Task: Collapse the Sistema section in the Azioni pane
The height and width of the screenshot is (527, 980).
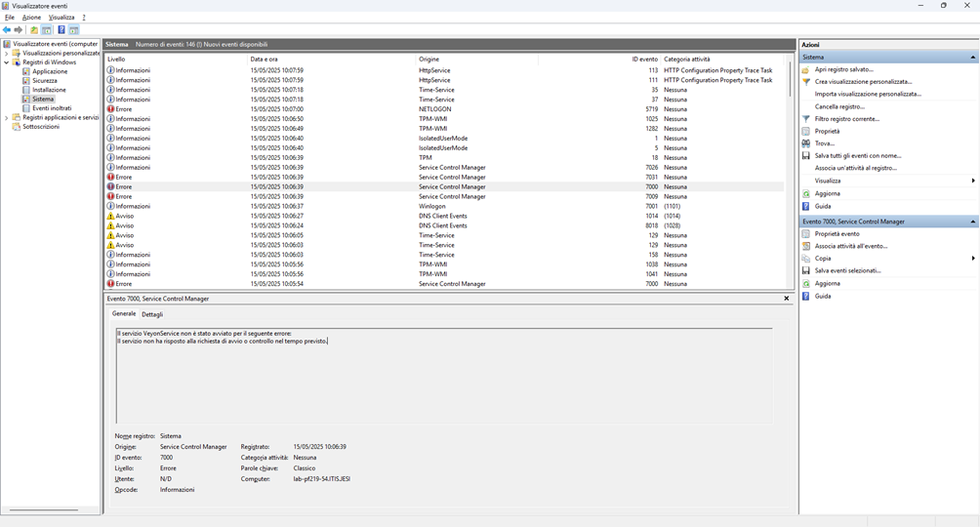Action: coord(972,58)
